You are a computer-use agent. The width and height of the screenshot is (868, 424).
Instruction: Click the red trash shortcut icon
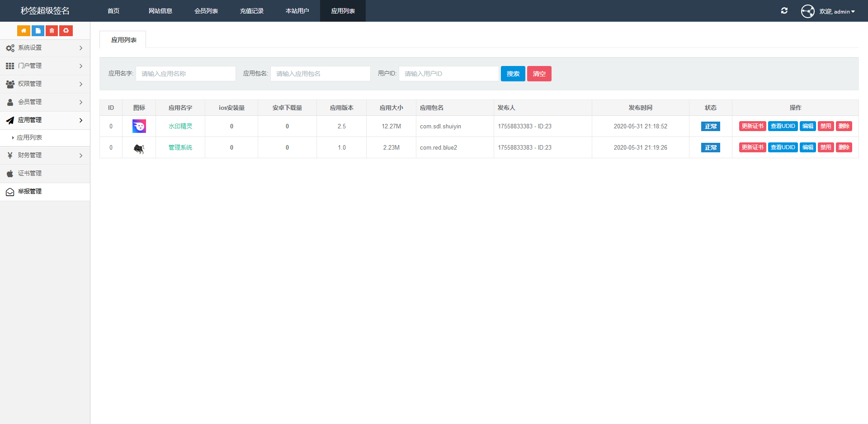point(52,31)
